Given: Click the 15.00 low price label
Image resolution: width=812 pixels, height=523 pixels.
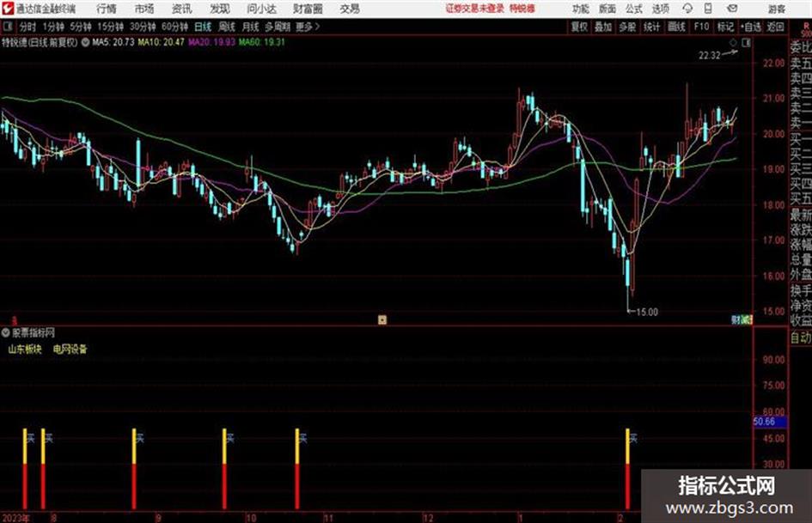Looking at the screenshot, I should [647, 312].
